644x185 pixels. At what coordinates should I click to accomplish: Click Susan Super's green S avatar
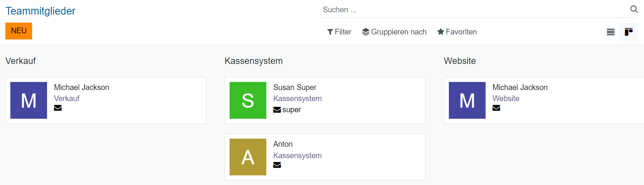coord(248,100)
